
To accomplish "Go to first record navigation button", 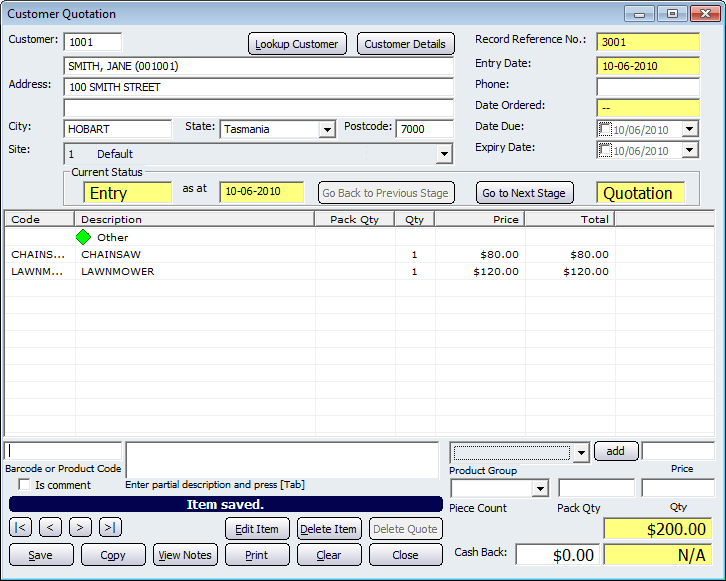I will [20, 527].
